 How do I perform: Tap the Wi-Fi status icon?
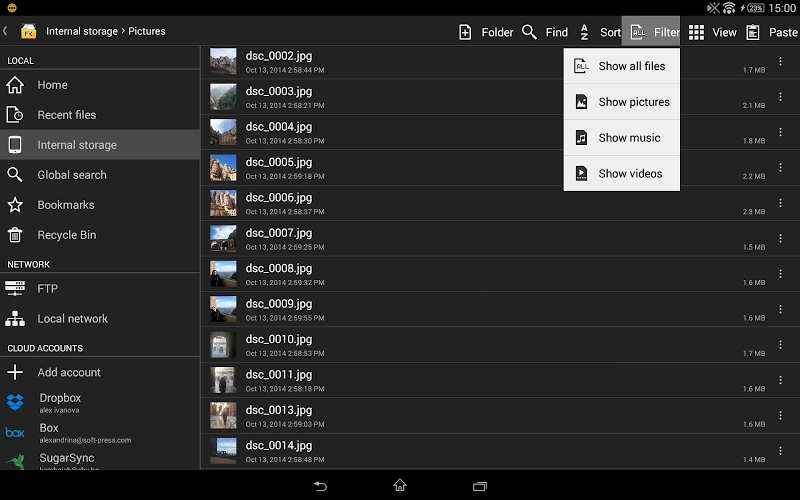729,8
